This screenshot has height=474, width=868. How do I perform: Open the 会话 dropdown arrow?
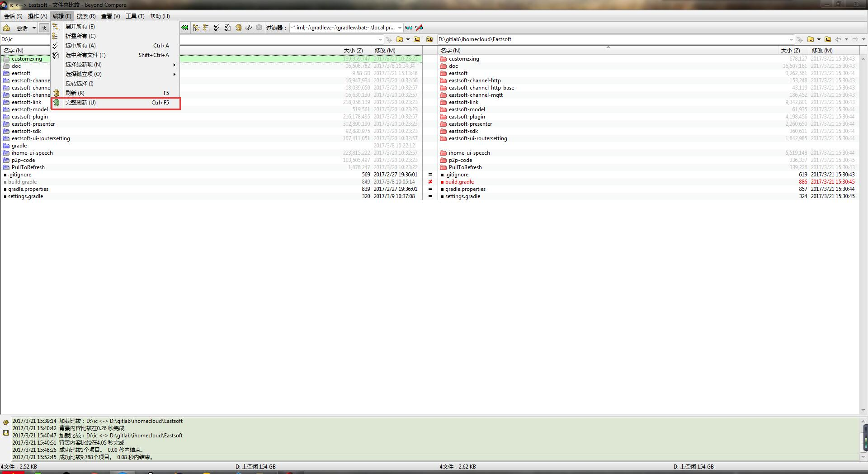pos(34,28)
